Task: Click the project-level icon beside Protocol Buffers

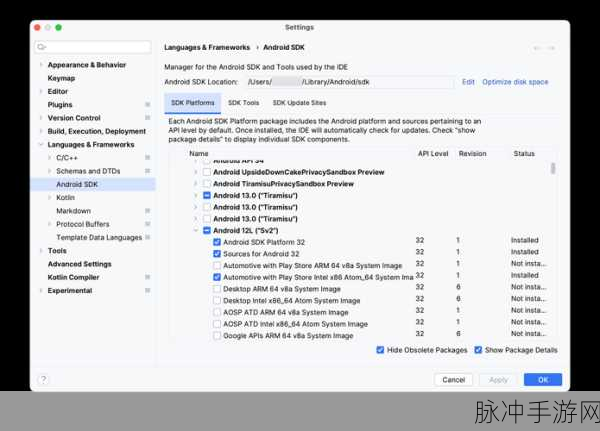Action: tap(148, 224)
